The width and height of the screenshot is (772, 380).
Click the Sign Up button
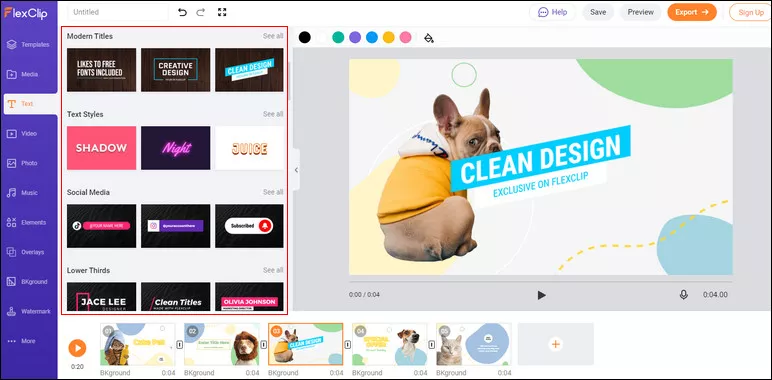point(750,12)
